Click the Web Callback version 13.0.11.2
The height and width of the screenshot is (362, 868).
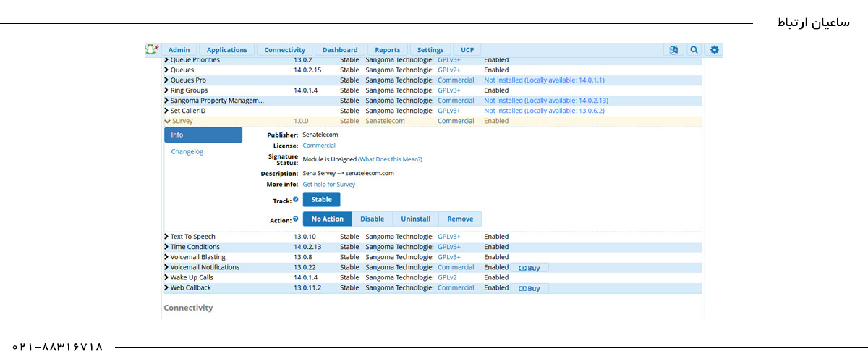click(307, 287)
